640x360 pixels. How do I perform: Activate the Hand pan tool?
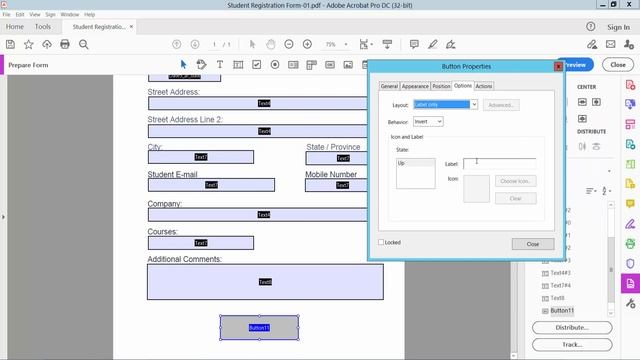(271, 44)
